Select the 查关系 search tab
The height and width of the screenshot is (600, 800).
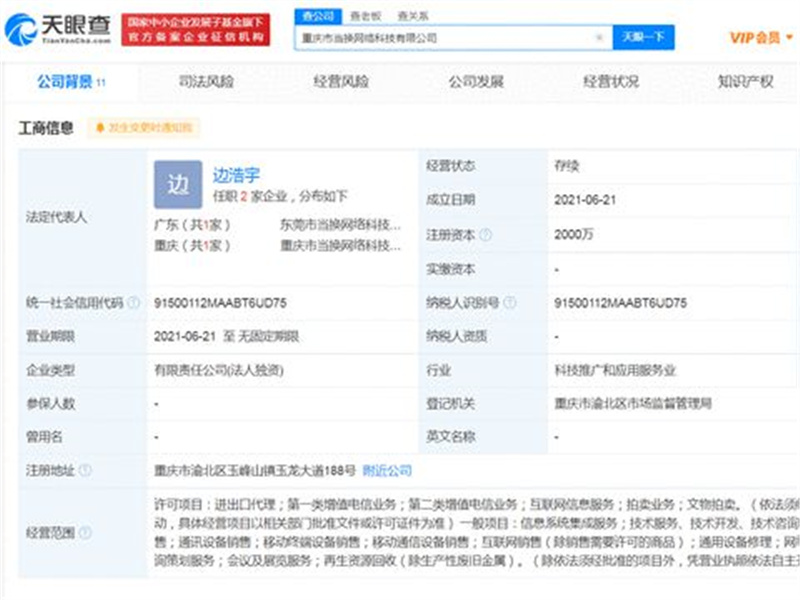pyautogui.click(x=413, y=16)
